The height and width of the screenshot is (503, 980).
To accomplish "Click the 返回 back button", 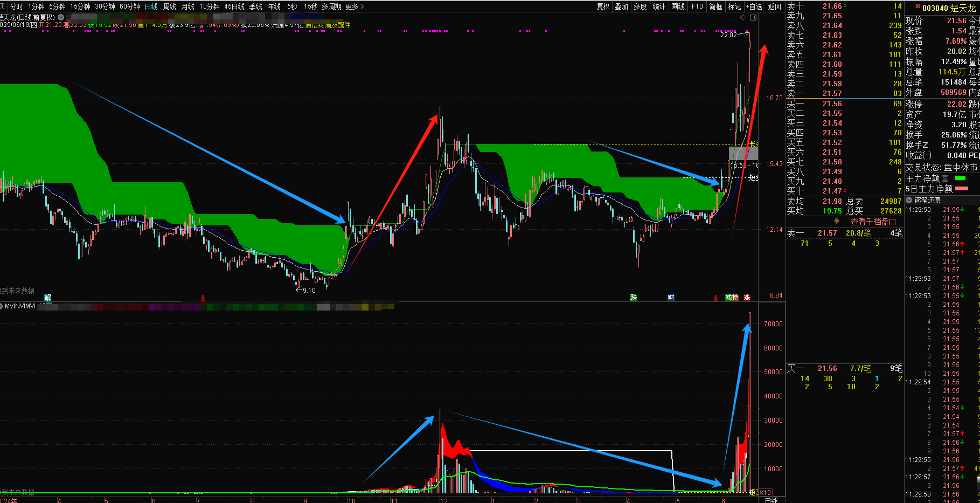I will click(x=775, y=6).
